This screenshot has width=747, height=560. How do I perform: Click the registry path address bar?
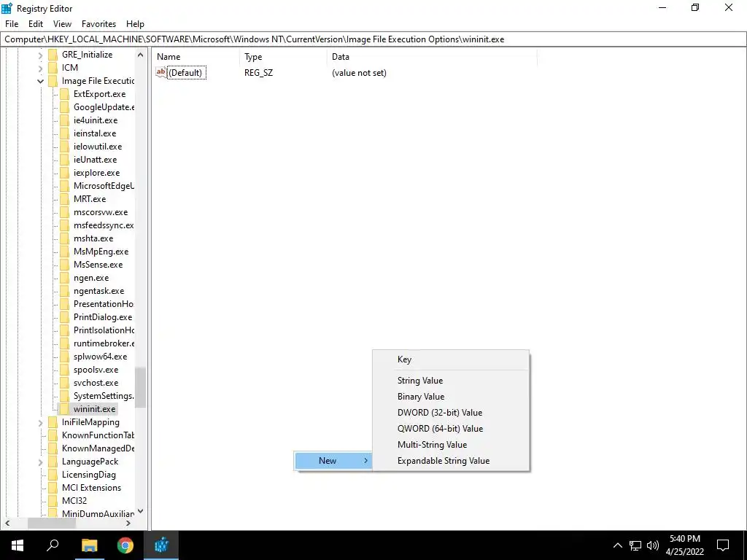point(373,39)
